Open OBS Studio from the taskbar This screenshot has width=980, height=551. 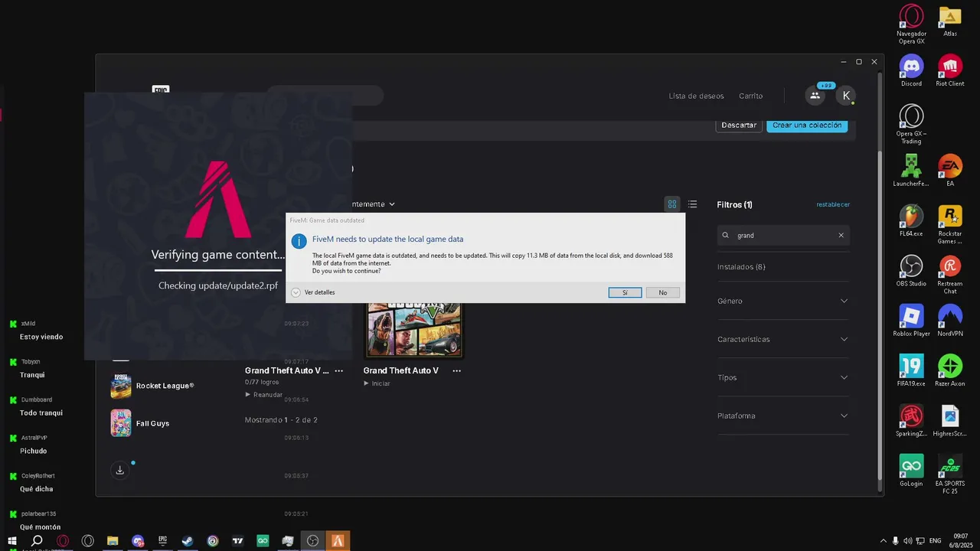(x=312, y=541)
